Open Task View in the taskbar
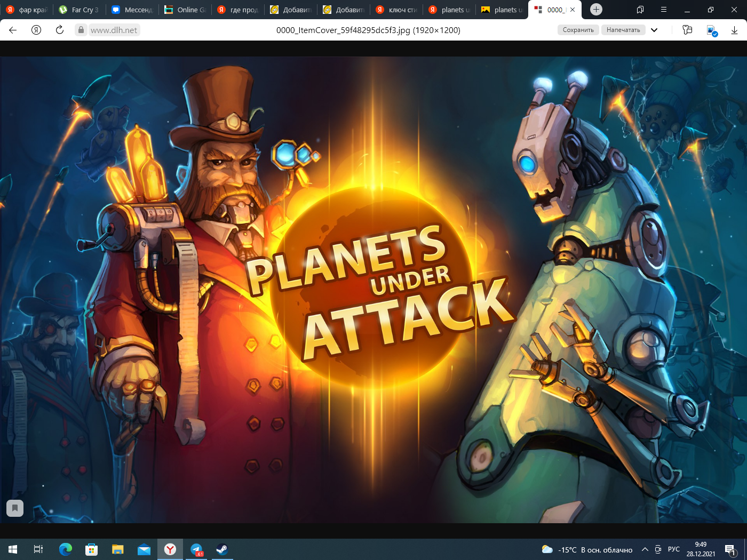Screen dimensions: 747x560 (38, 549)
